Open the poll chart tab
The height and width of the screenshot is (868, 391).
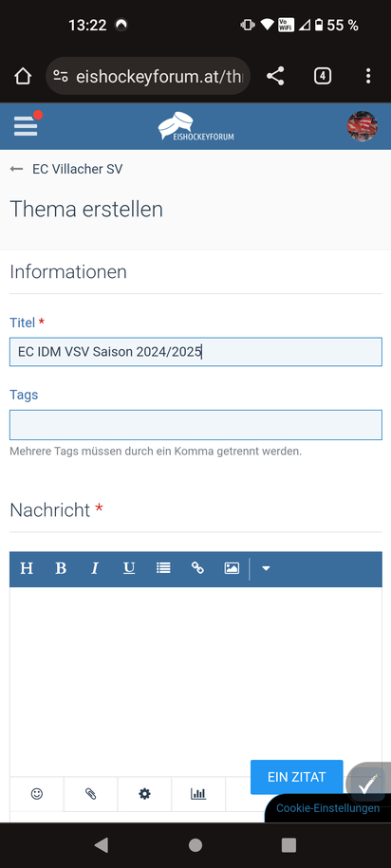(x=198, y=794)
